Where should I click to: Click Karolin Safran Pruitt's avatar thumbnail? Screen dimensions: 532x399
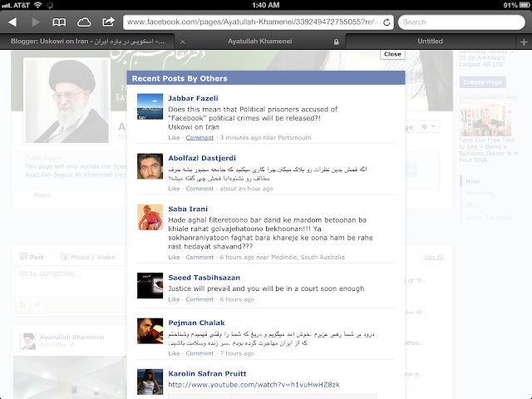[x=150, y=382]
